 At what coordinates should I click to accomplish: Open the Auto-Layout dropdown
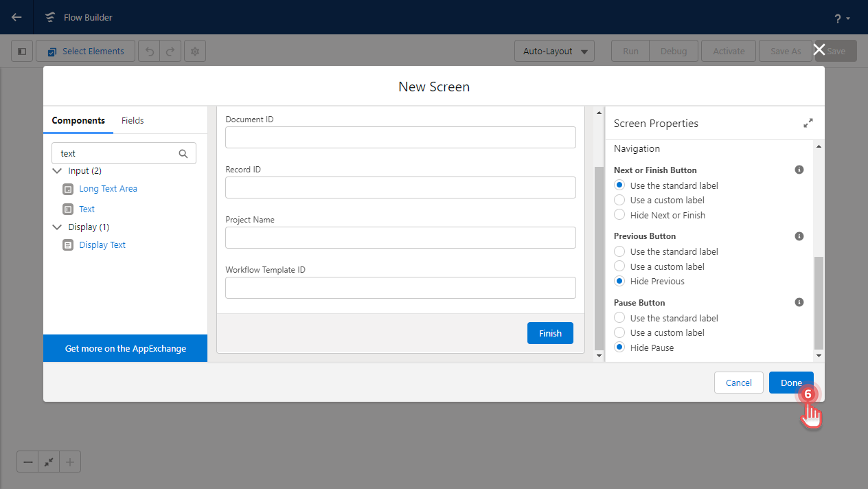(x=554, y=50)
